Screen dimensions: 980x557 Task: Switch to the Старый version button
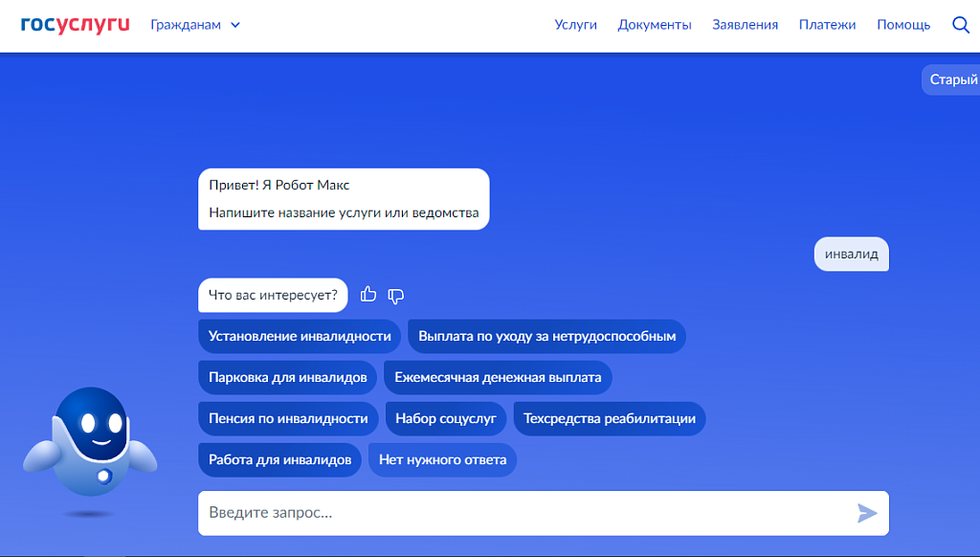[x=952, y=79]
